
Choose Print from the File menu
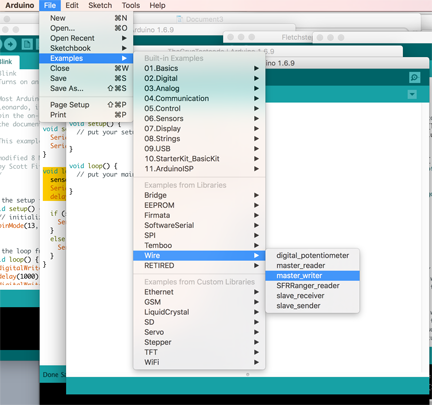(x=86, y=115)
